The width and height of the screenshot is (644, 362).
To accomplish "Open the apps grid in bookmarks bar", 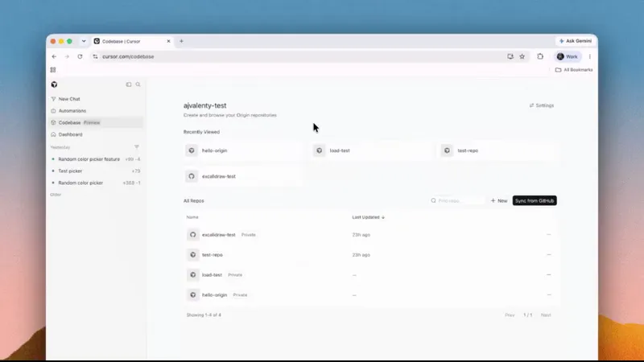I will tap(53, 70).
